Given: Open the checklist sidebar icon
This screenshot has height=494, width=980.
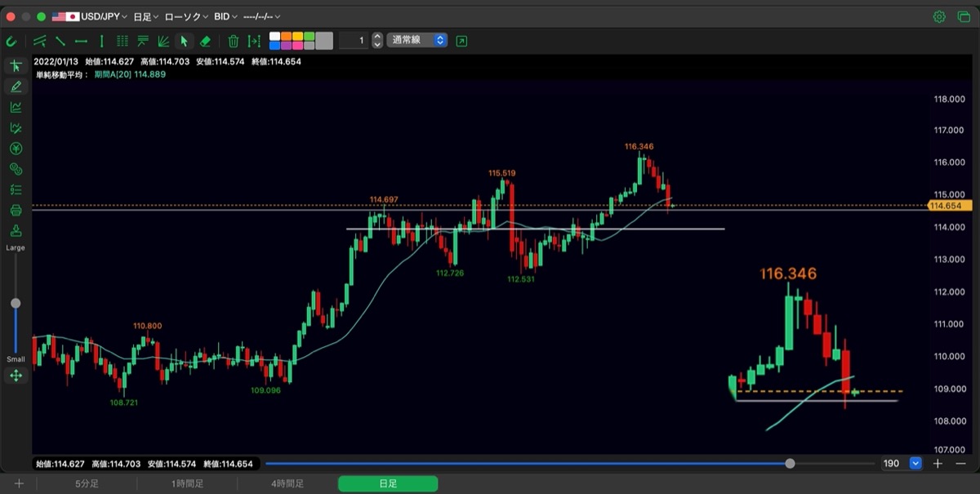Looking at the screenshot, I should click(16, 189).
